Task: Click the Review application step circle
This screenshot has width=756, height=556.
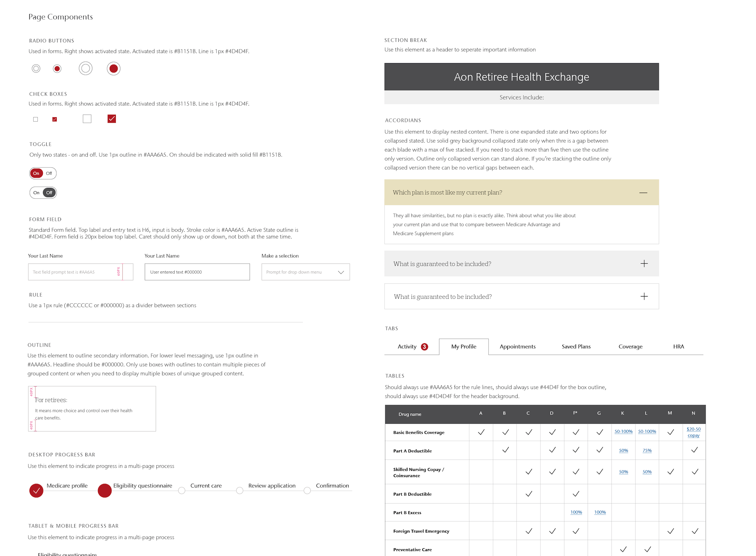Action: 240,491
